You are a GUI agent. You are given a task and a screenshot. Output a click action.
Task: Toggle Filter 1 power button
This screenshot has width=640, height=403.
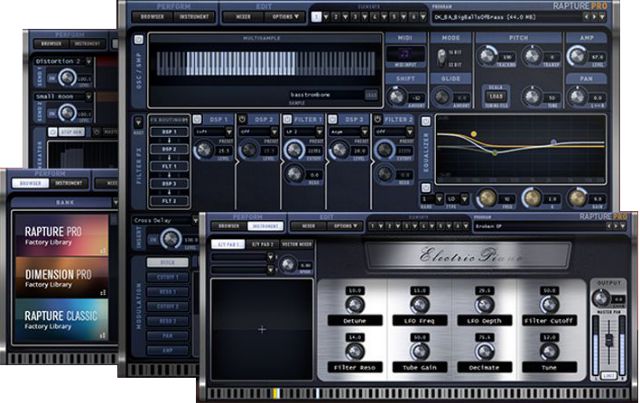(287, 119)
